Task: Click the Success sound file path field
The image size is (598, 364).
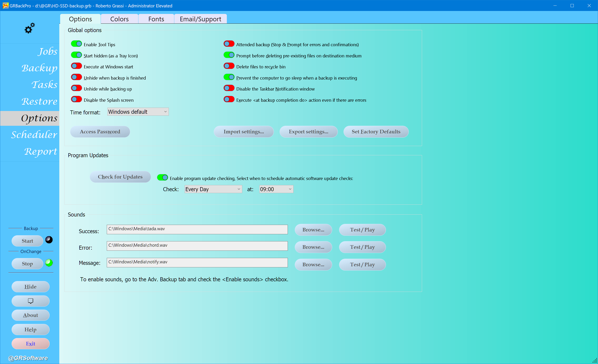Action: [x=197, y=229]
